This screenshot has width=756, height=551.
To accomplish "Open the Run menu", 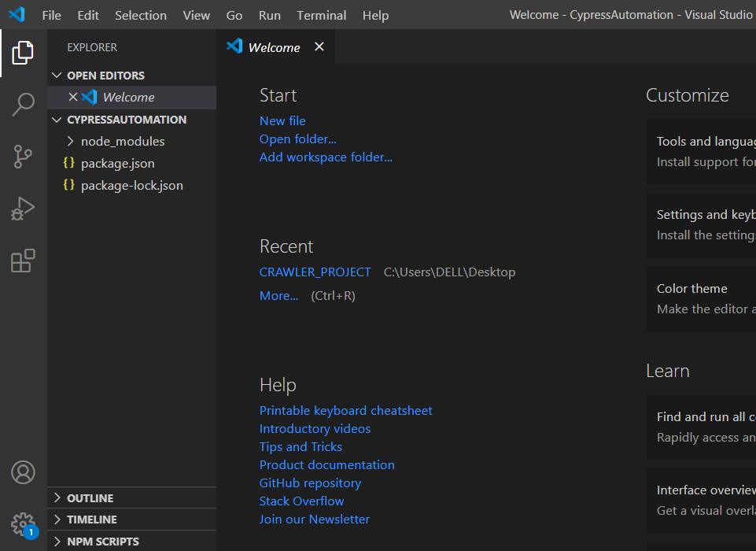I will tap(270, 16).
